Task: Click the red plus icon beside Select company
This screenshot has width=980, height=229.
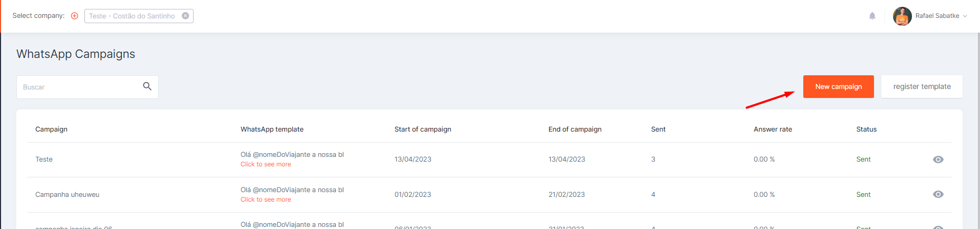Action: (74, 16)
